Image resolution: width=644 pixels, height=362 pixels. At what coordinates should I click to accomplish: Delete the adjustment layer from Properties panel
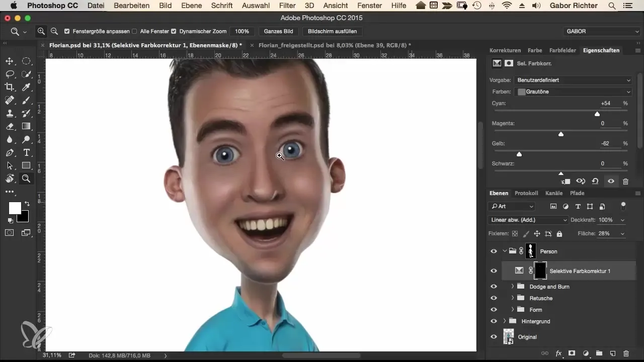coord(625,182)
